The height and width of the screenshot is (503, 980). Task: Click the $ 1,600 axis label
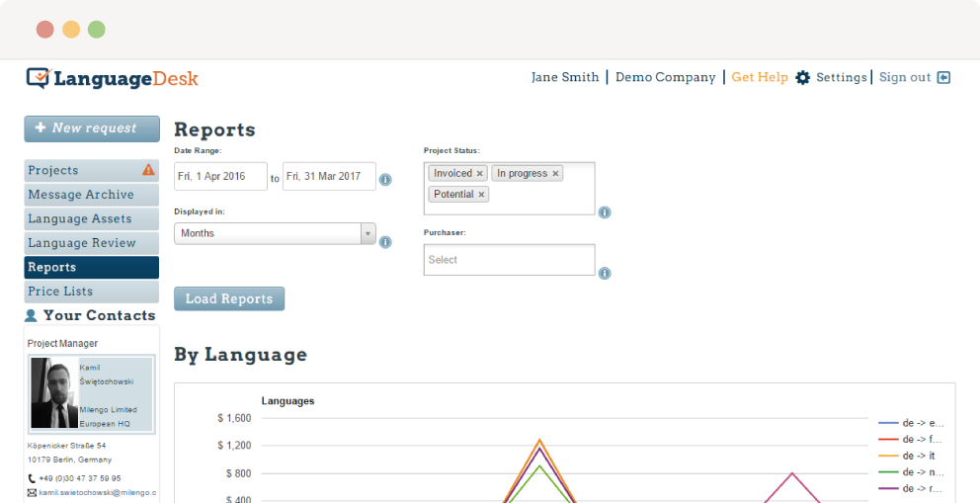pyautogui.click(x=234, y=418)
